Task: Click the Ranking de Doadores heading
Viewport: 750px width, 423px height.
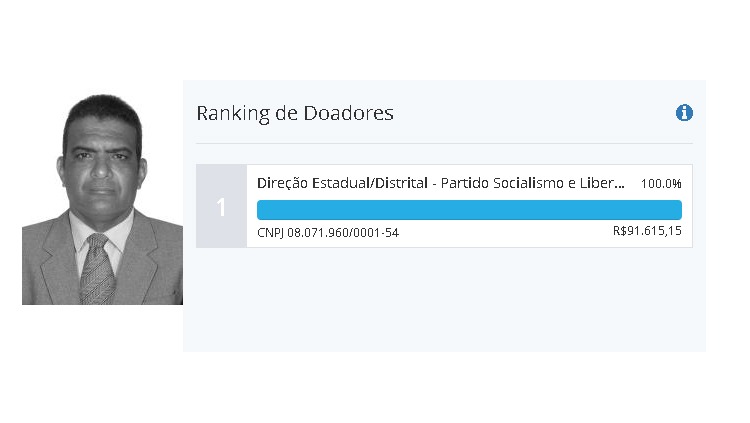Action: [295, 113]
